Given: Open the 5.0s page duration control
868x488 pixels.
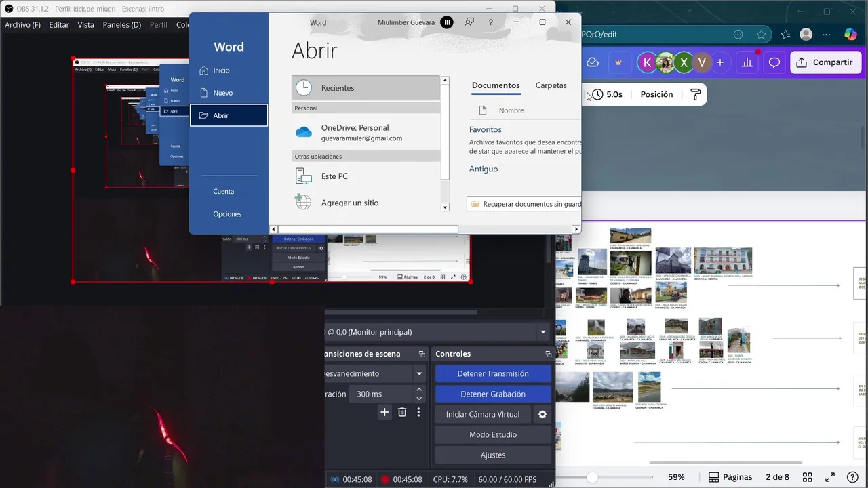Looking at the screenshot, I should pos(607,94).
